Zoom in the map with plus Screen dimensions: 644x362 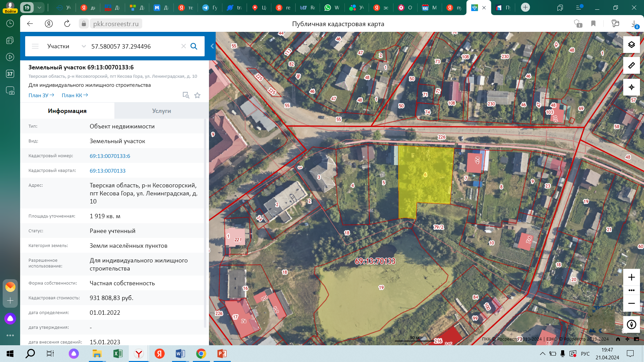(631, 277)
